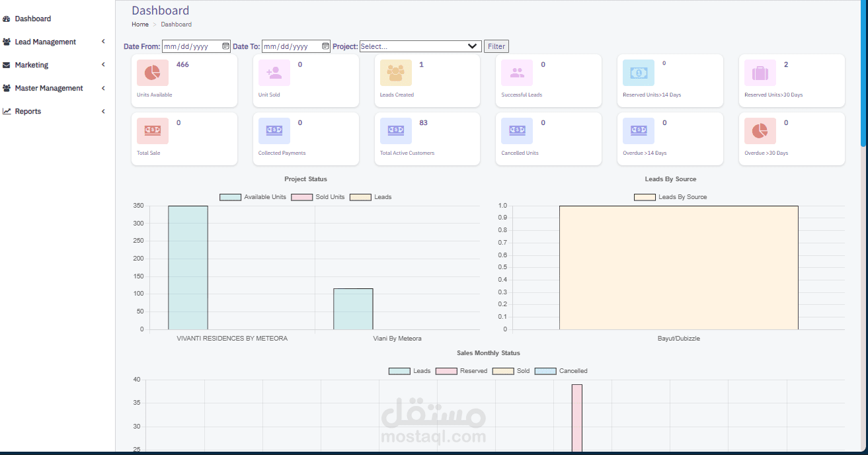The image size is (868, 455).
Task: Click Dashboard breadcrumb link
Action: (x=177, y=24)
